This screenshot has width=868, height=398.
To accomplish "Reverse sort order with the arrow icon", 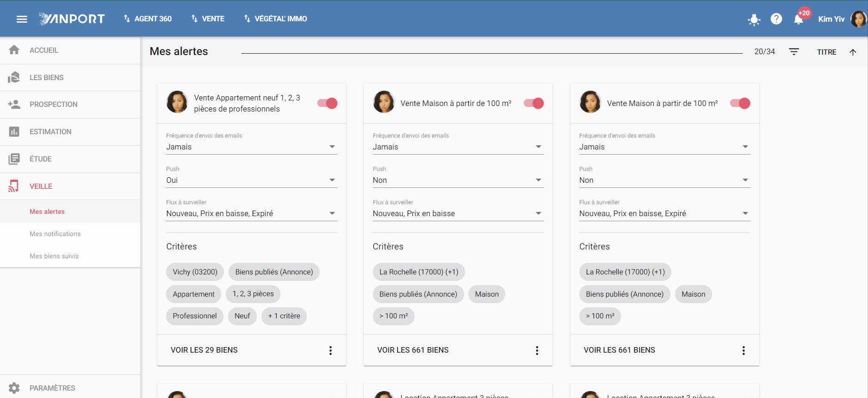I will 853,52.
